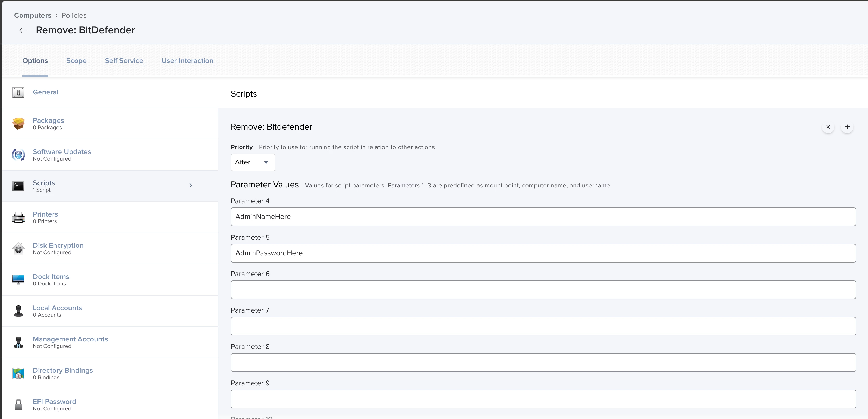Open the Self Service tab
The height and width of the screenshot is (419, 868).
[x=124, y=61]
